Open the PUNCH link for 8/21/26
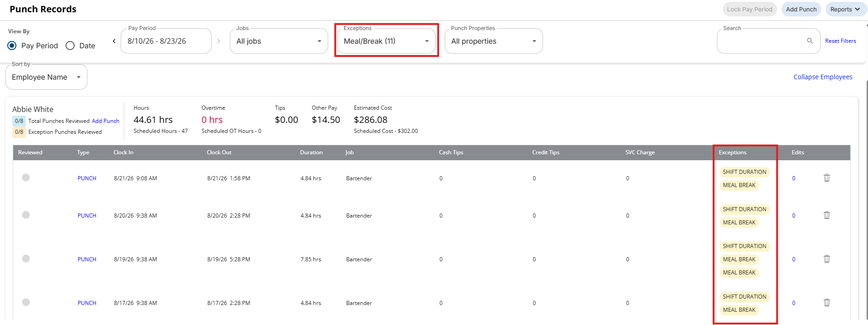 (x=87, y=178)
